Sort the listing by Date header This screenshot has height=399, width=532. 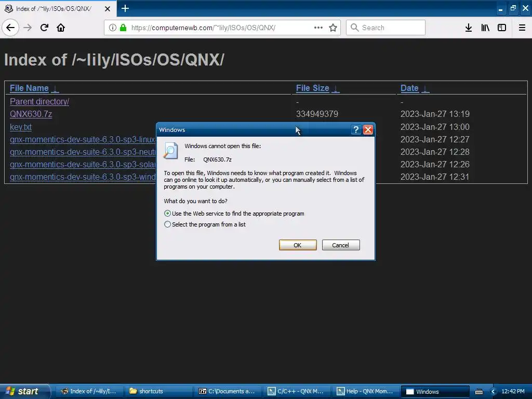[409, 88]
